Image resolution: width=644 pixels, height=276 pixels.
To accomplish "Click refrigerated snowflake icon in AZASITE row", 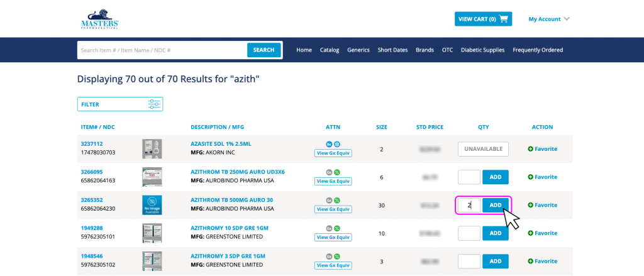I will [x=337, y=144].
